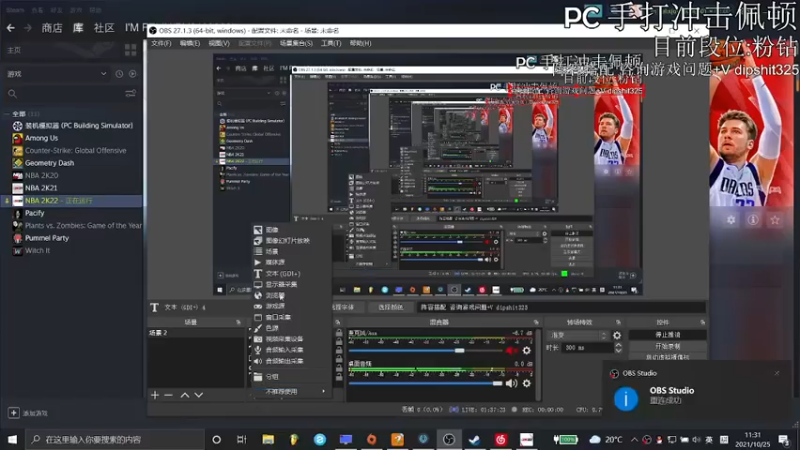Go back with Steam's back arrow
Image resolution: width=800 pixels, height=450 pixels.
[11, 28]
